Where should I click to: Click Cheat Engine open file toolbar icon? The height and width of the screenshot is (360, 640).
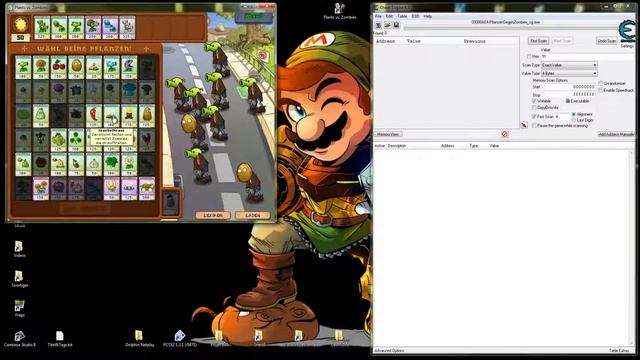pyautogui.click(x=387, y=25)
